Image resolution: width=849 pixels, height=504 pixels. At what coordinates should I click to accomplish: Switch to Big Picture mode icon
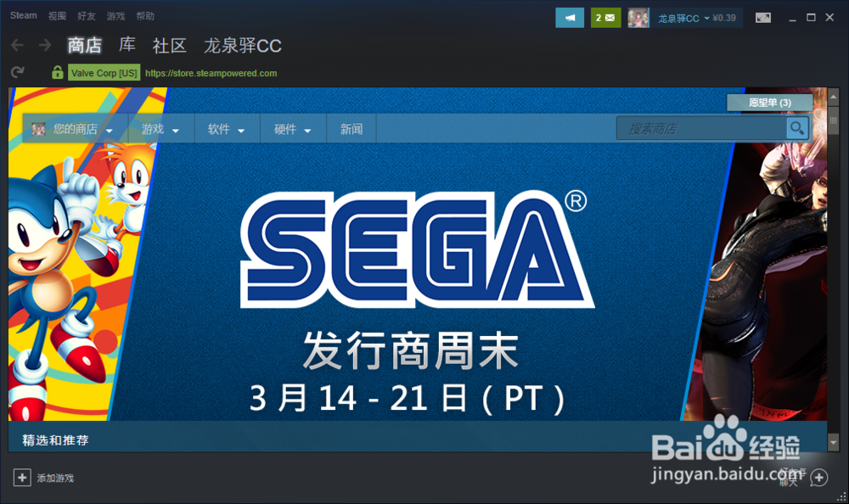(763, 18)
